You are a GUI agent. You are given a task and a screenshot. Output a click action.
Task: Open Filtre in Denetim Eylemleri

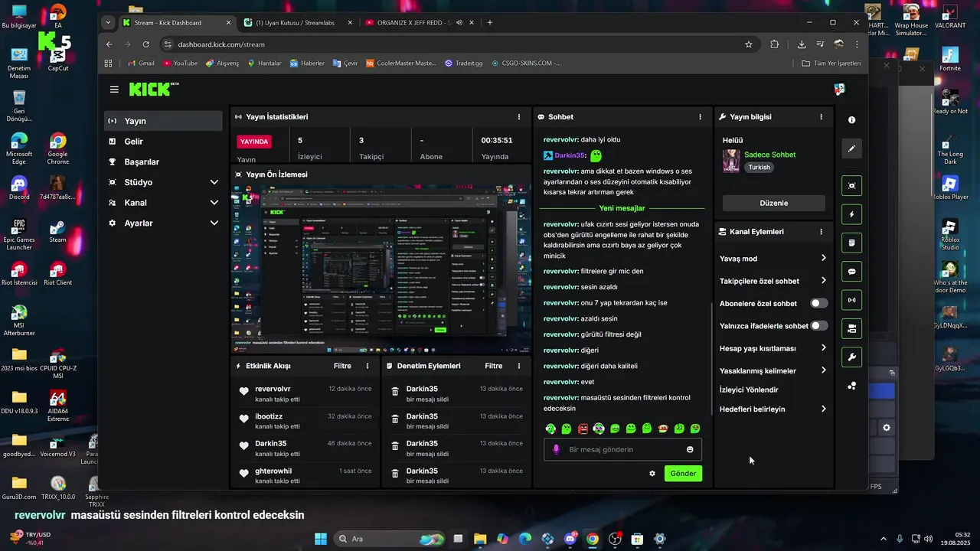[494, 366]
